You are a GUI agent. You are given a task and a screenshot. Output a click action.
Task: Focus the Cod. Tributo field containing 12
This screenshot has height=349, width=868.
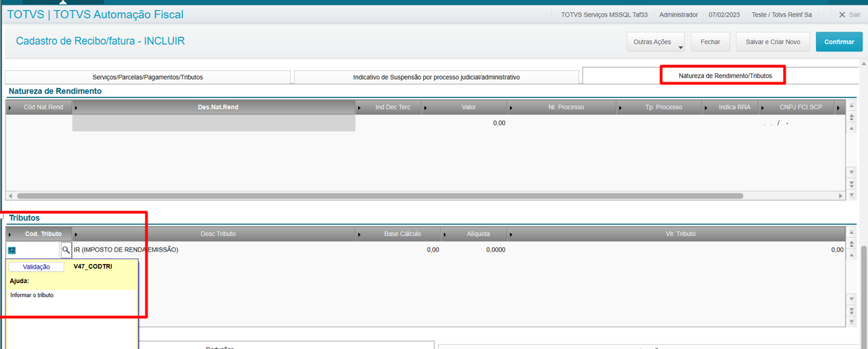[33, 250]
